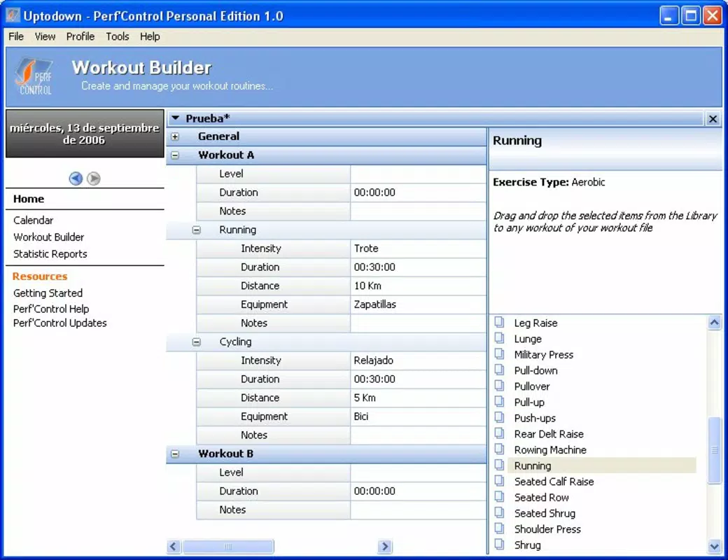Open the Help menu

(x=150, y=36)
